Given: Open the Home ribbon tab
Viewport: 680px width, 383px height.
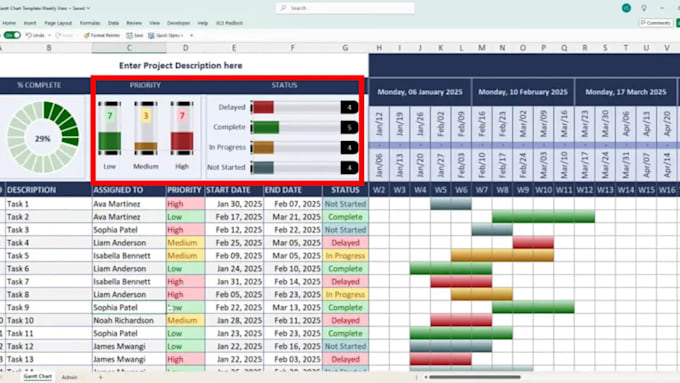Looking at the screenshot, I should pos(9,23).
